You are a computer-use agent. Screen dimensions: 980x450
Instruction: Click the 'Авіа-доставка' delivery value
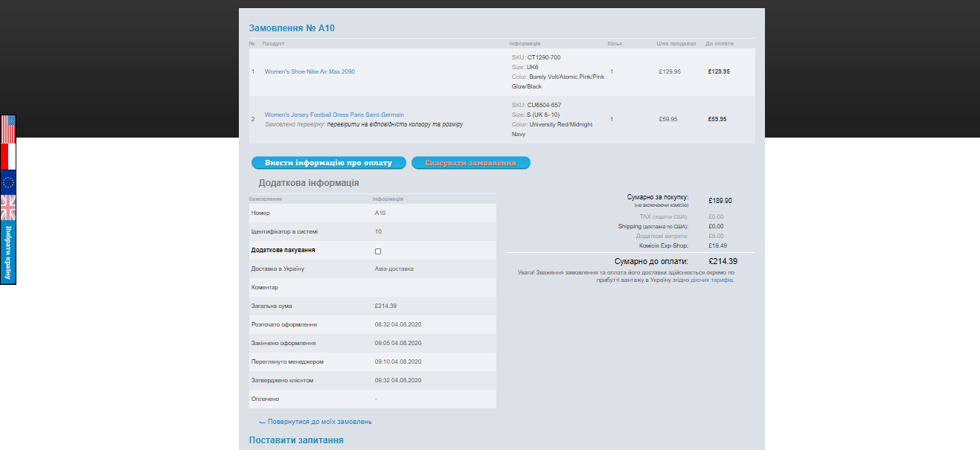394,269
